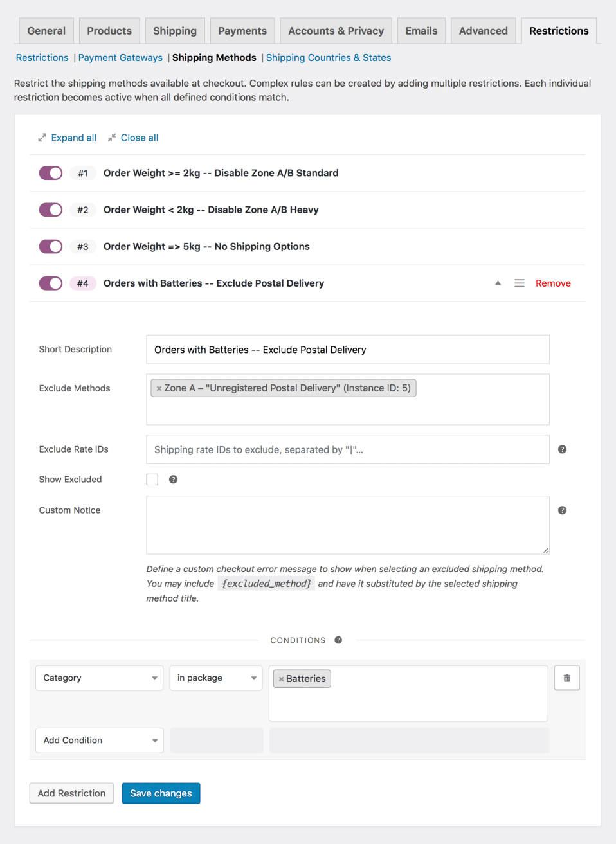Click inside the Custom Notice textarea
The image size is (616, 844).
348,525
